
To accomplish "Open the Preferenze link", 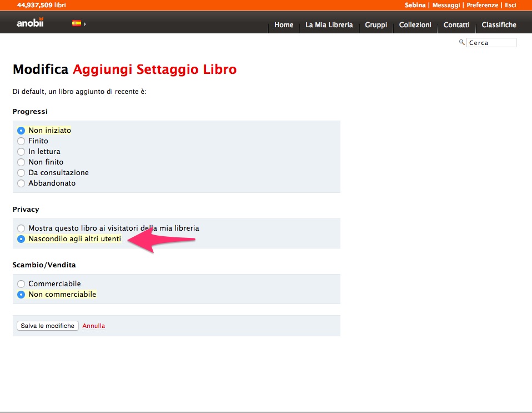I will tap(482, 5).
